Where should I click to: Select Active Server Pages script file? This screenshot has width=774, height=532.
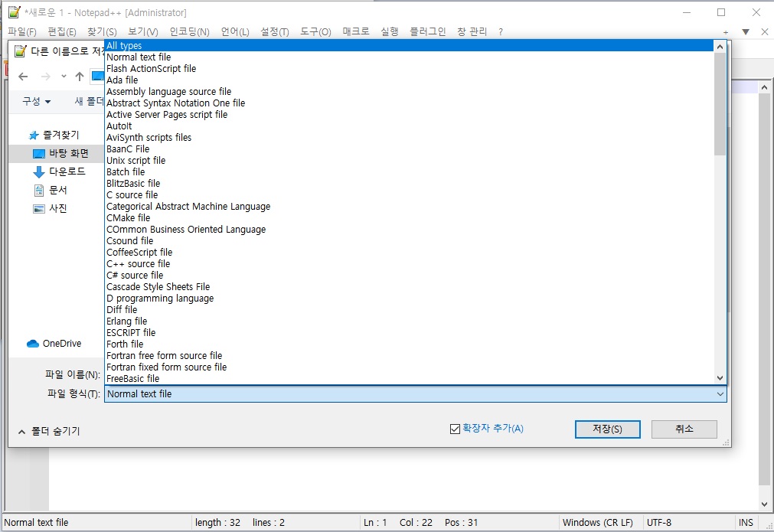(410, 115)
